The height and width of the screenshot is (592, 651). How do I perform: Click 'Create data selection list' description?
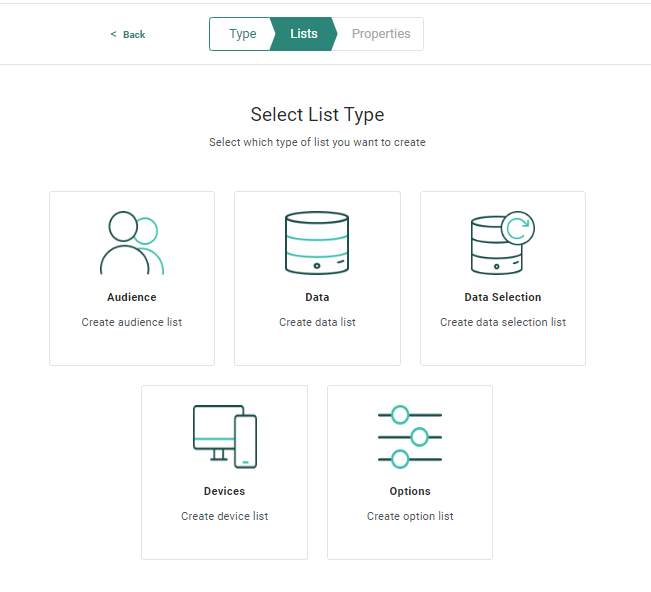point(502,322)
